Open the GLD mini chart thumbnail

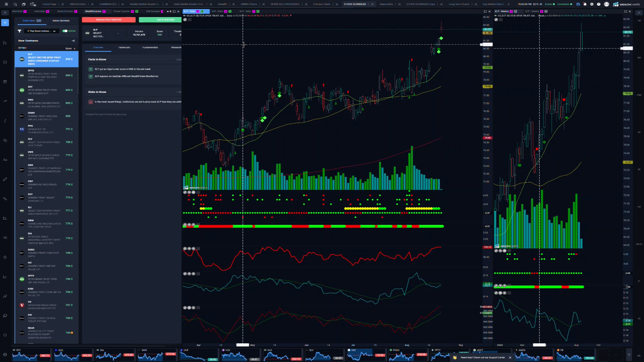282,354
